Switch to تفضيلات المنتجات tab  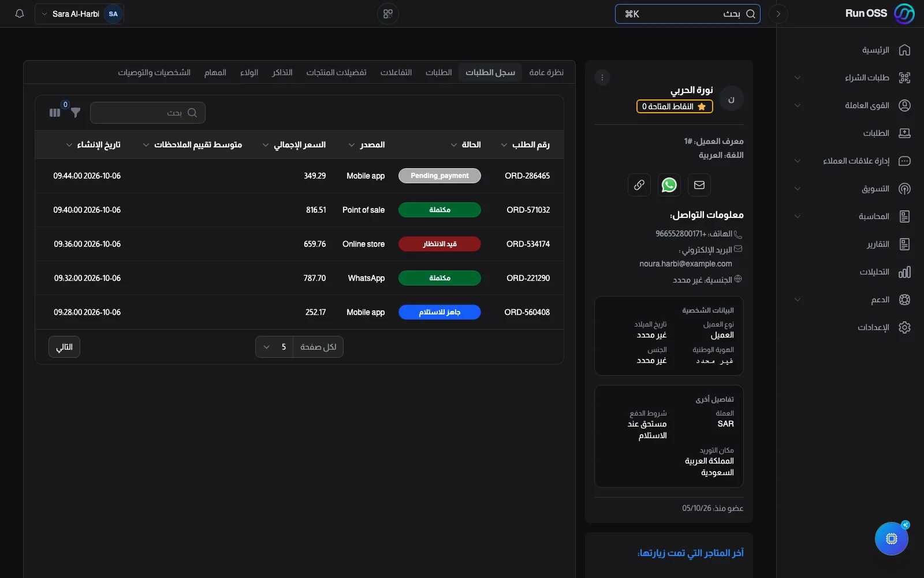coord(336,72)
